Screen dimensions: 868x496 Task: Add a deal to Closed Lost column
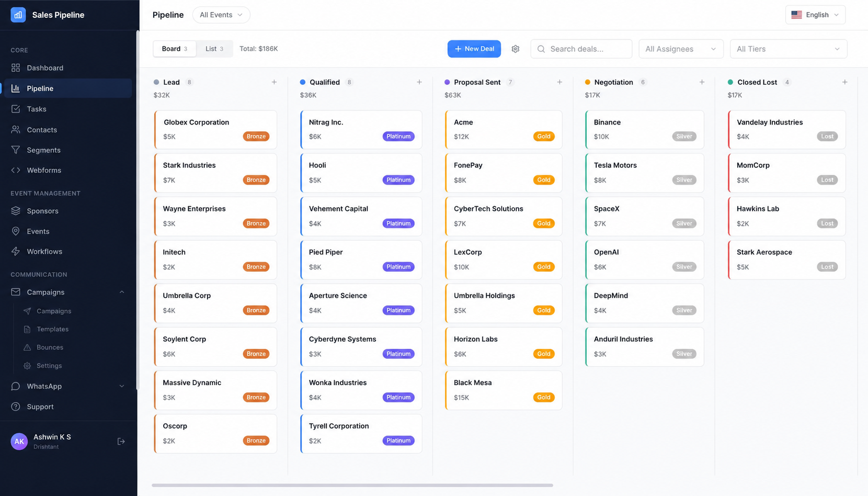(844, 82)
